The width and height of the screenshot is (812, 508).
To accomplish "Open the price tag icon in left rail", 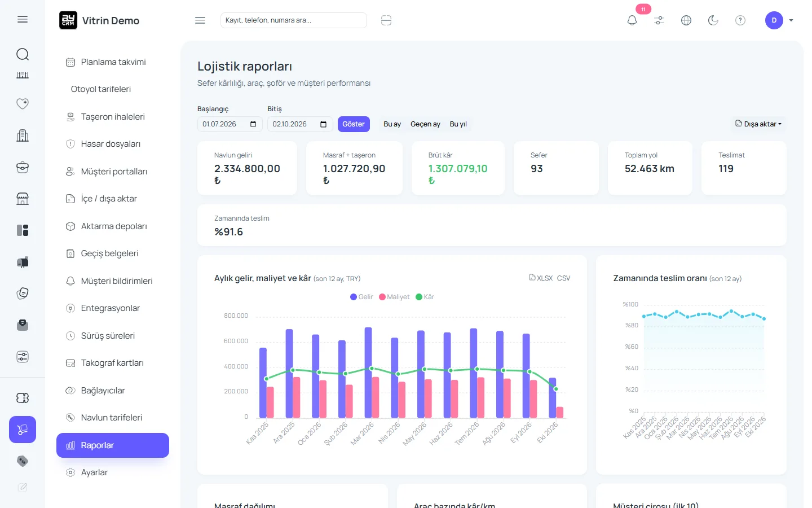I will coord(23,461).
